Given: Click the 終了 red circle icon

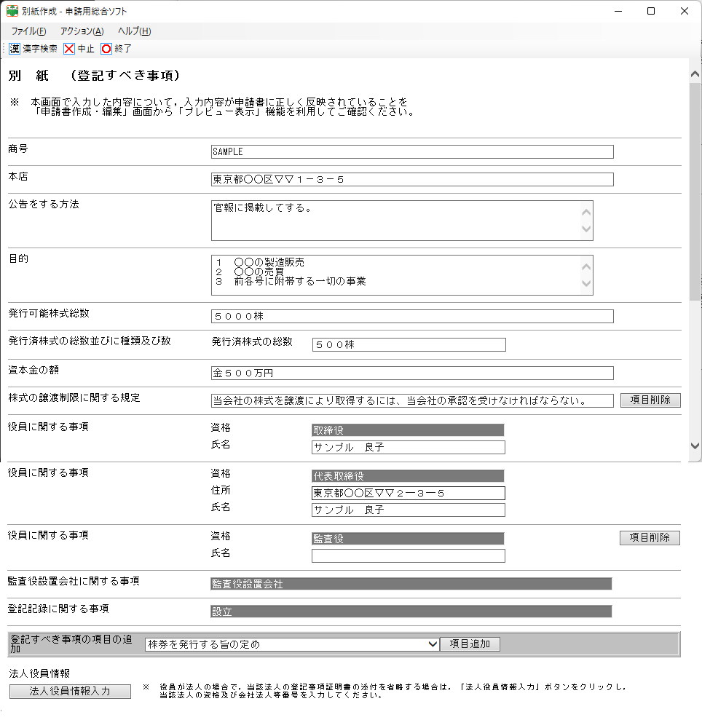Looking at the screenshot, I should [106, 49].
